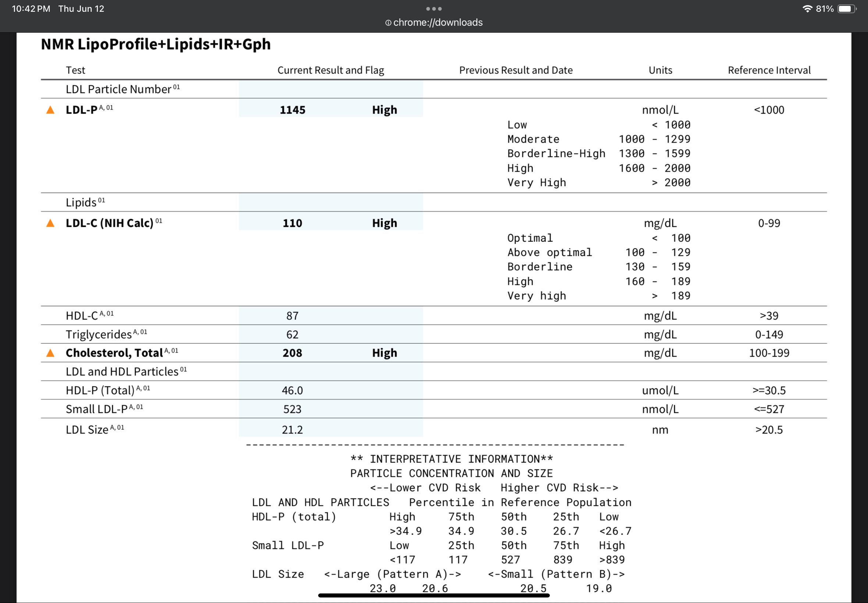Select the Above optimal 100 - 129 line
This screenshot has width=868, height=603.
tap(598, 252)
